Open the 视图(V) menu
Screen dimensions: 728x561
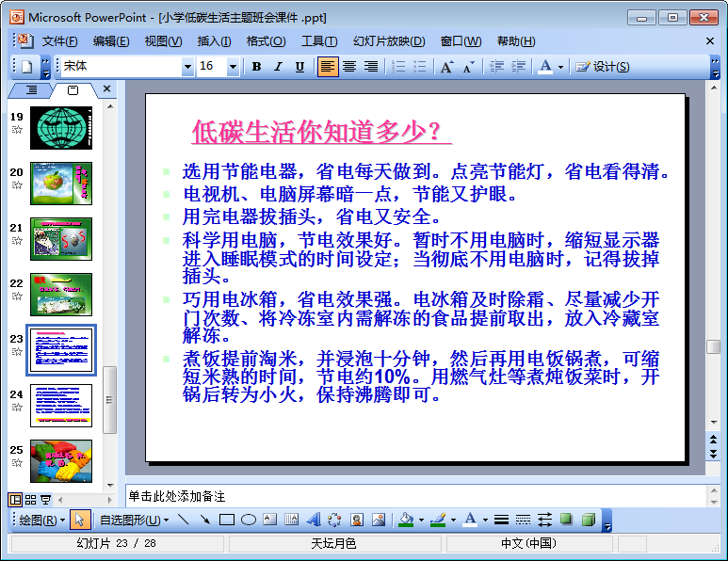[163, 41]
